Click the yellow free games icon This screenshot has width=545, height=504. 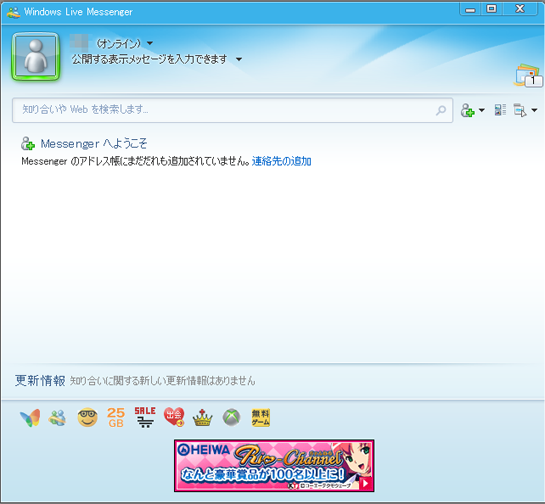(261, 417)
